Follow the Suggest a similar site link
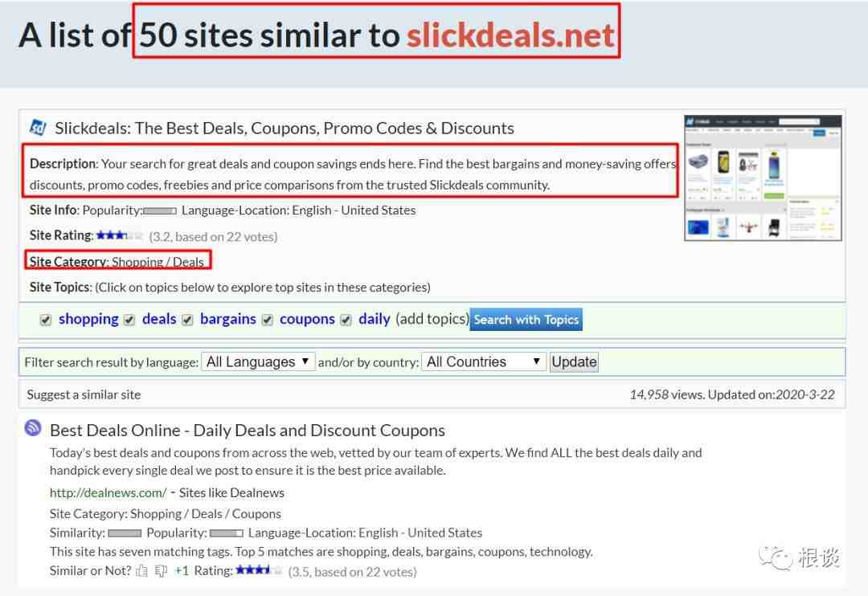The width and height of the screenshot is (868, 596). (84, 394)
